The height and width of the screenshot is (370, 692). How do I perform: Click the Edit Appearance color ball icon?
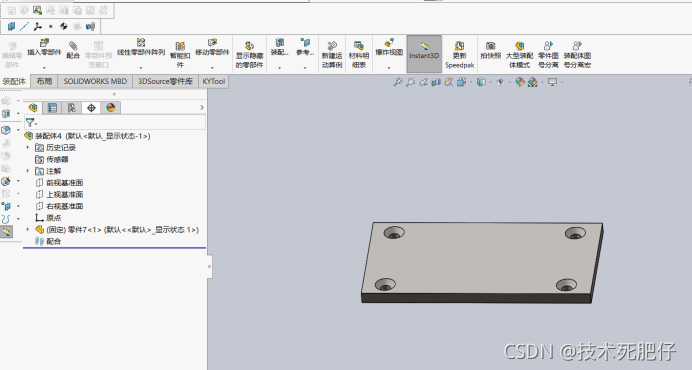tap(519, 82)
